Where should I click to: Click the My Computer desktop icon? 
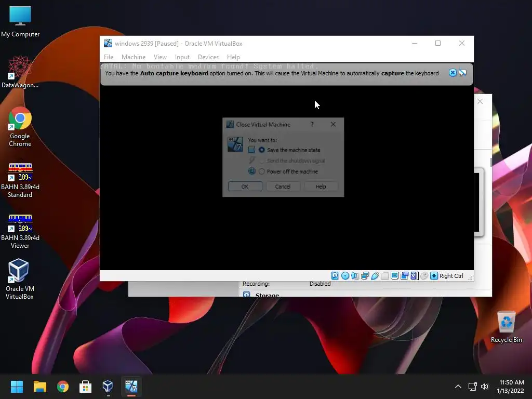click(x=20, y=21)
